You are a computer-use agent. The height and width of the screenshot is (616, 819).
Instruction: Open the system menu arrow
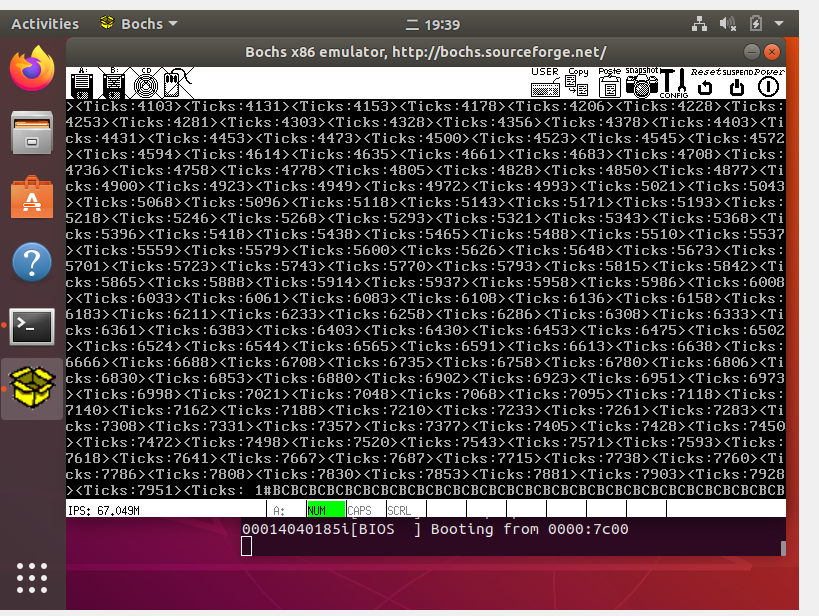779,24
